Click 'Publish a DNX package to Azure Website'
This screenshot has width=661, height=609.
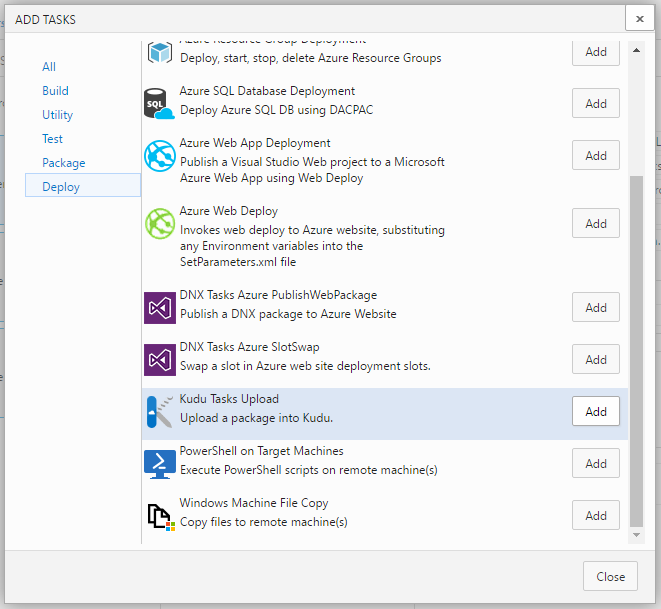coord(288,314)
